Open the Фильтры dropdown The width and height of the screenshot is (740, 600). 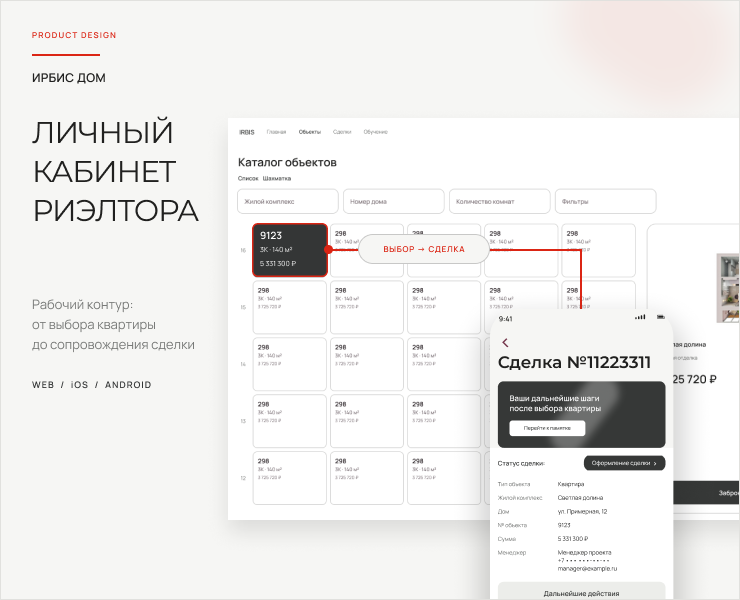(605, 202)
